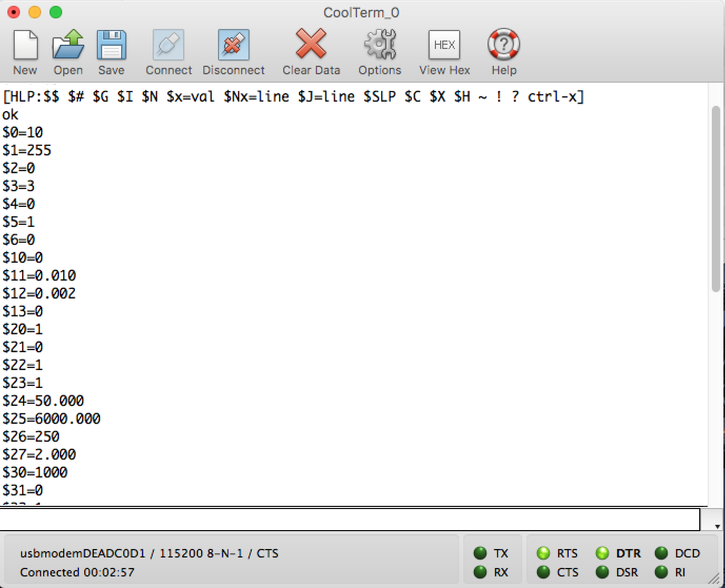Click the DSR line status indicator
This screenshot has width=725, height=588.
pos(602,572)
